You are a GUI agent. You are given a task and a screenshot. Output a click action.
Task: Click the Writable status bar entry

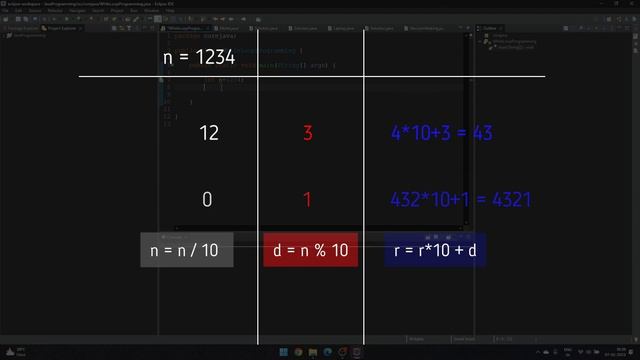tap(417, 339)
